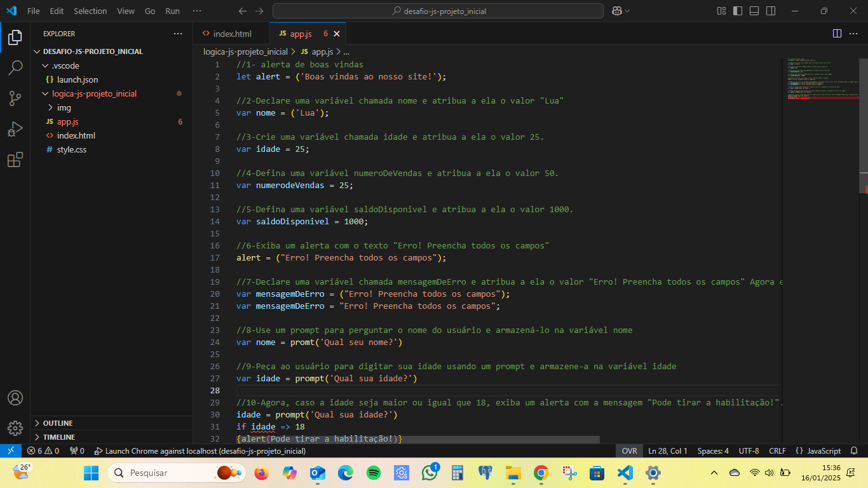The height and width of the screenshot is (488, 868).
Task: Click Ln 28, Col 1 cursor position
Action: coord(668,451)
